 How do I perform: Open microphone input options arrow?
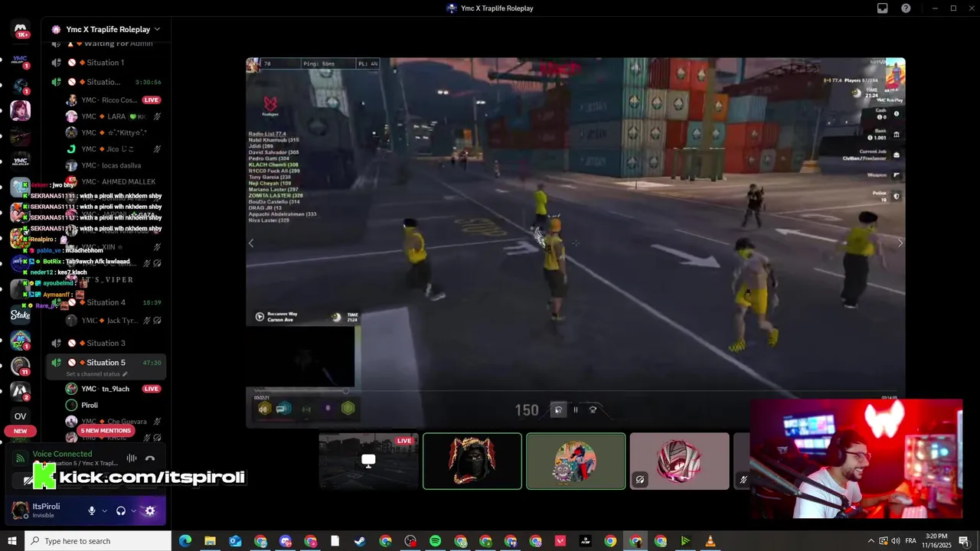click(104, 510)
